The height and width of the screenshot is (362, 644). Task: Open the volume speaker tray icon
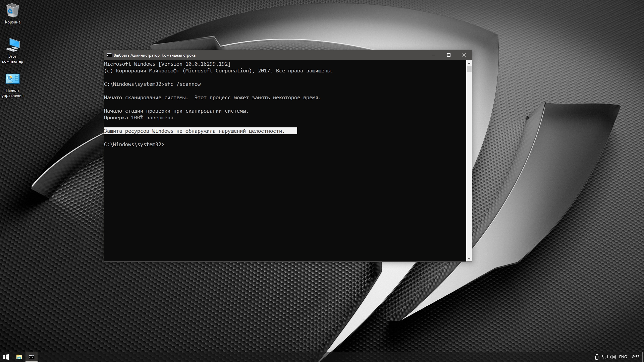point(613,357)
